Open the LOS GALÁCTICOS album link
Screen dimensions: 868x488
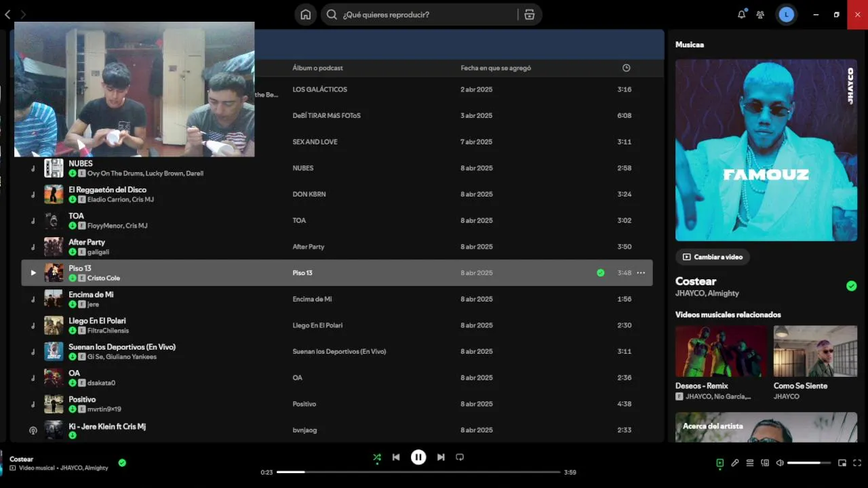tap(319, 89)
